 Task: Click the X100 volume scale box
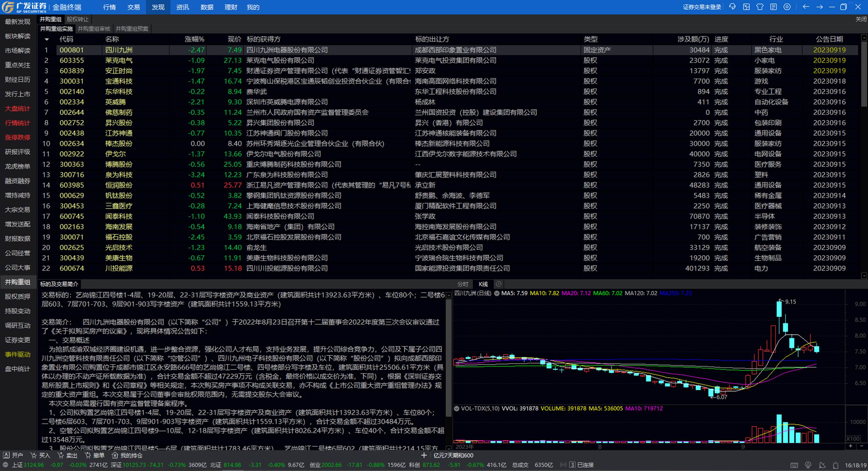pyautogui.click(x=853, y=438)
